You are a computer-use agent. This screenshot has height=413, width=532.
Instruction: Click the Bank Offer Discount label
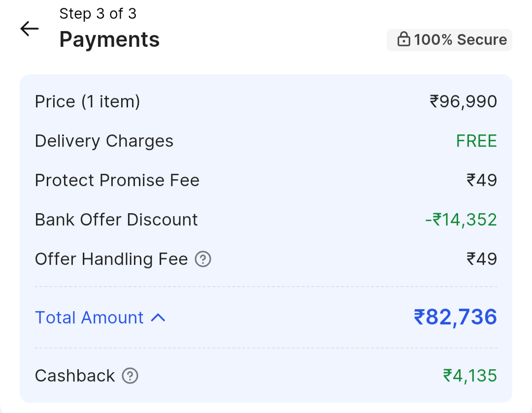pyautogui.click(x=116, y=220)
